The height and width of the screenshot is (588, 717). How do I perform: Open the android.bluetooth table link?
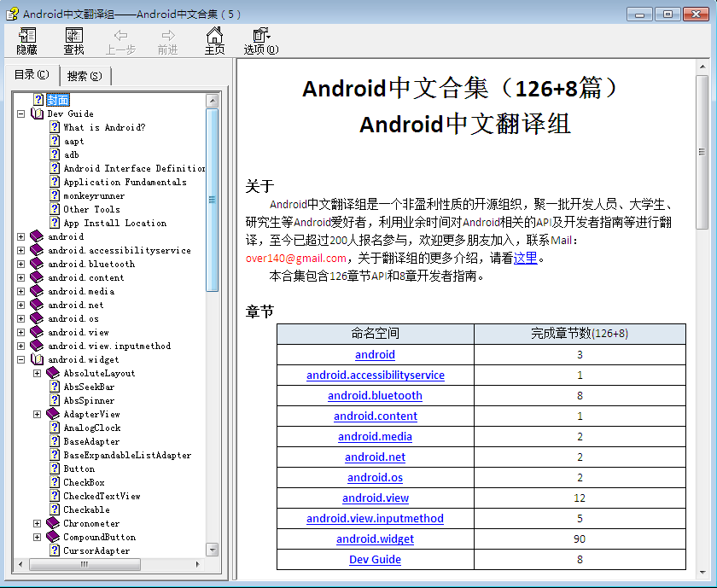click(375, 395)
